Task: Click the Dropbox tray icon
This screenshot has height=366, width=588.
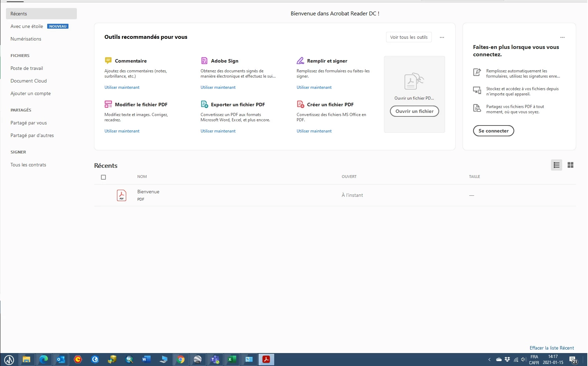Action: click(507, 359)
